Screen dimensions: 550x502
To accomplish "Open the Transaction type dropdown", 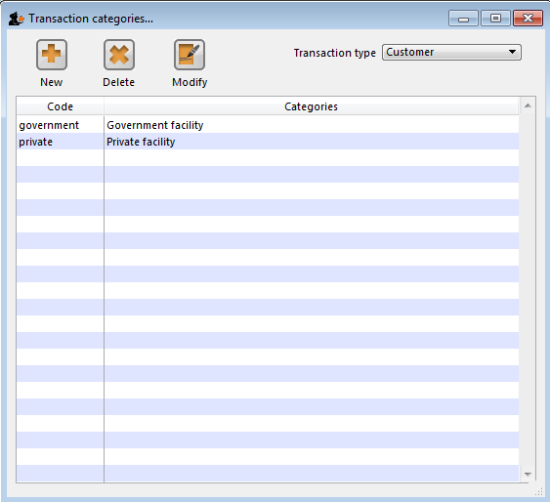I will point(451,52).
